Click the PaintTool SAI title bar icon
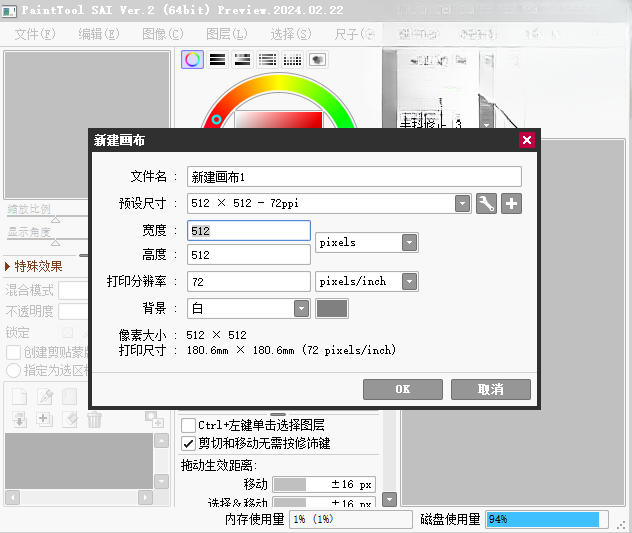The image size is (632, 533). (x=9, y=10)
